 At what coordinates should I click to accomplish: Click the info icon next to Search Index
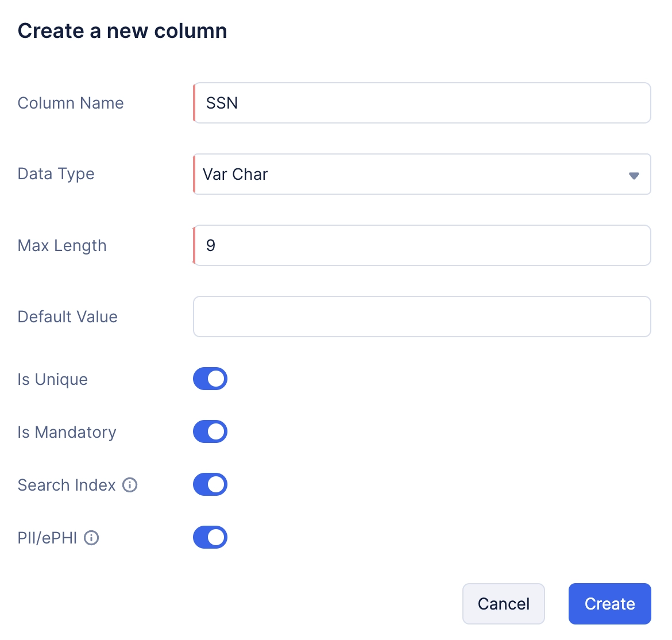(x=130, y=485)
